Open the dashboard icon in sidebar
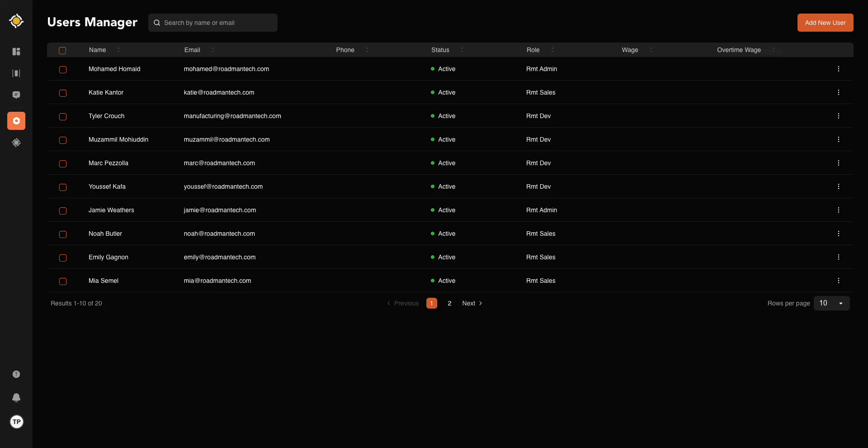This screenshot has height=448, width=868. coord(16,52)
